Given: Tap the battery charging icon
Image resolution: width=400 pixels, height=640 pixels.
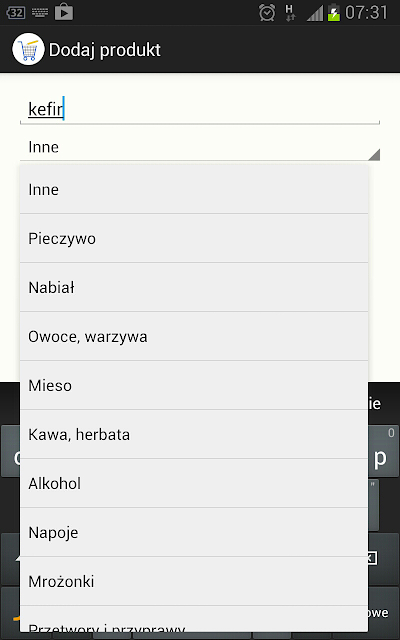Looking at the screenshot, I should (x=334, y=12).
